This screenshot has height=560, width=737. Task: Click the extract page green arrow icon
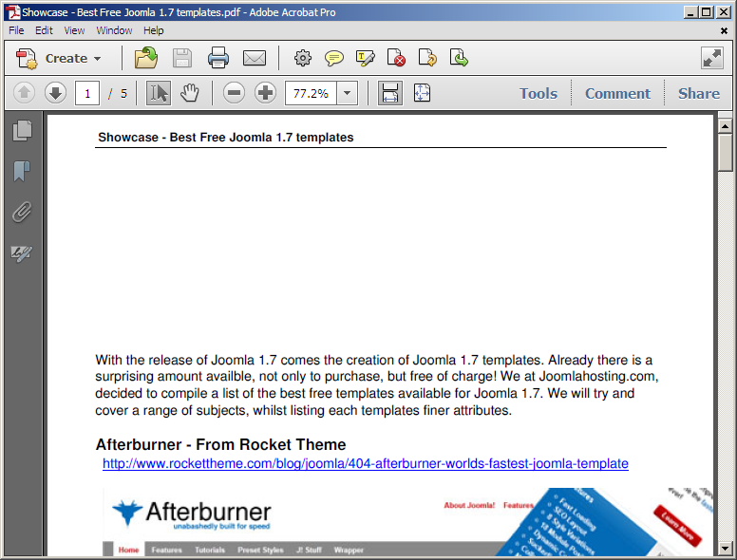tap(459, 58)
